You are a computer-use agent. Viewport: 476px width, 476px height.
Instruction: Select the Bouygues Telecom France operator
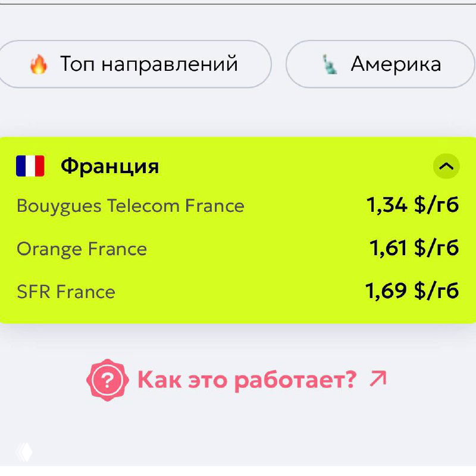(130, 206)
